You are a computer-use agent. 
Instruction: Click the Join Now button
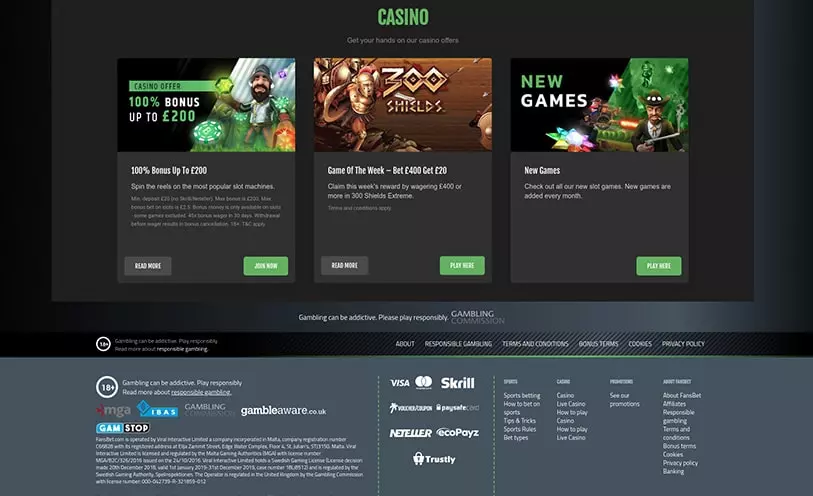[x=266, y=266]
